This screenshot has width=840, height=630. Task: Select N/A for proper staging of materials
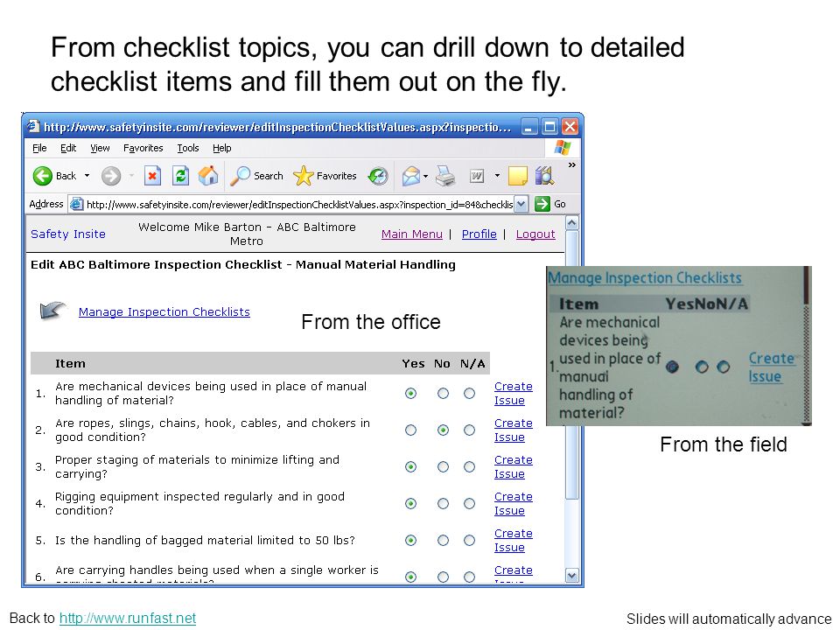coord(469,467)
